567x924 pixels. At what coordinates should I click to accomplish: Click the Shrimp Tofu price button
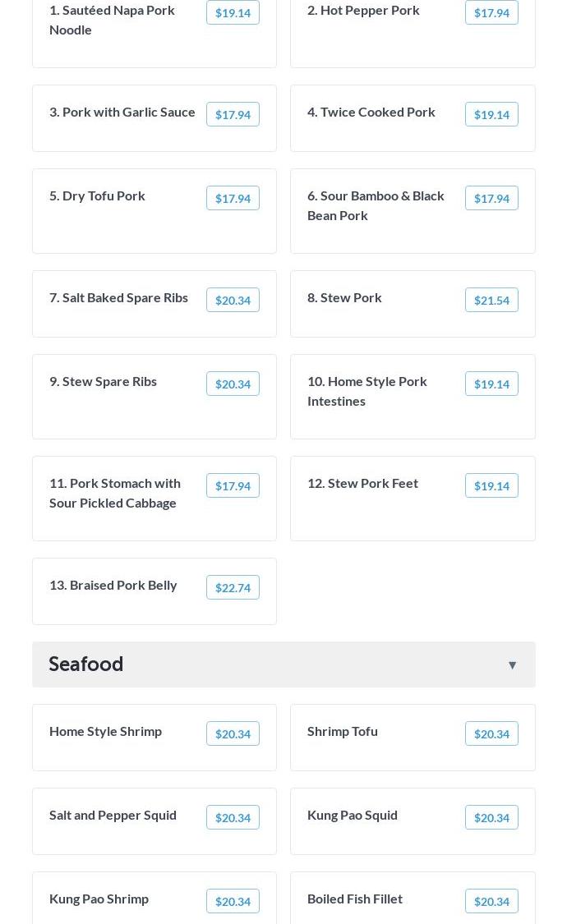491,733
